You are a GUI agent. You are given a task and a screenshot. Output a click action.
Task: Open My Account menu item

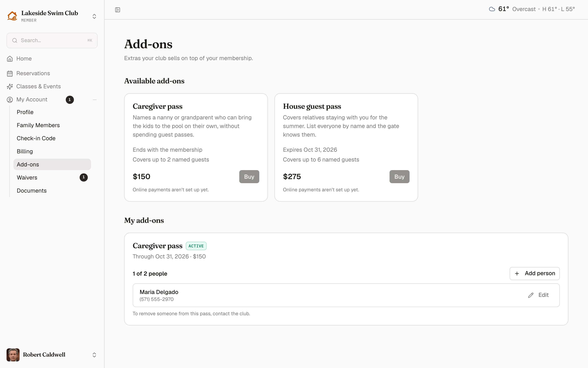[32, 100]
